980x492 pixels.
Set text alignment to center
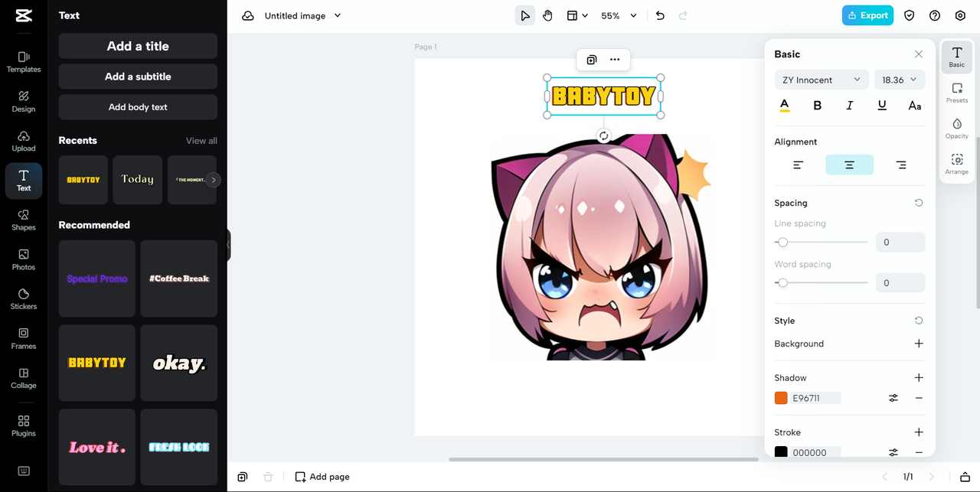[x=849, y=165]
